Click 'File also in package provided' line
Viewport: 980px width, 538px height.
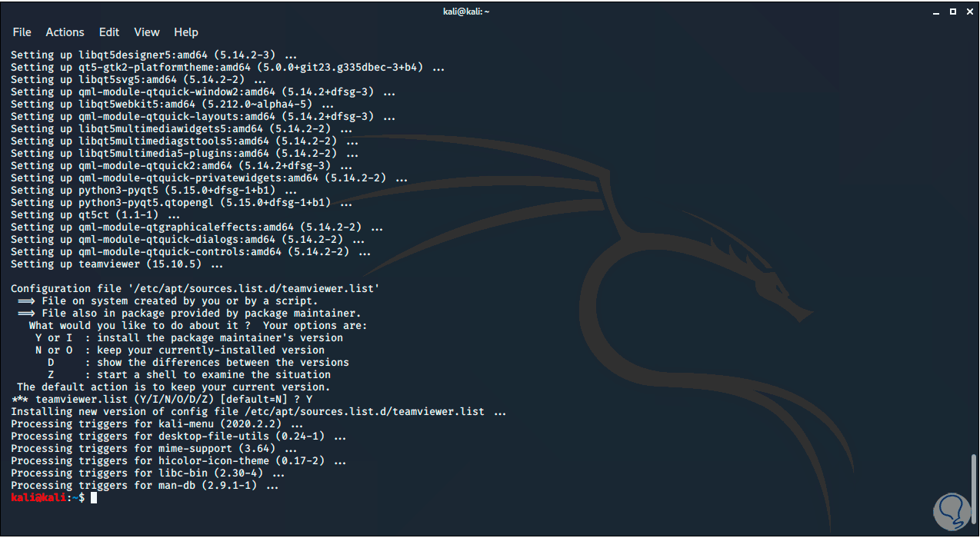pos(189,314)
